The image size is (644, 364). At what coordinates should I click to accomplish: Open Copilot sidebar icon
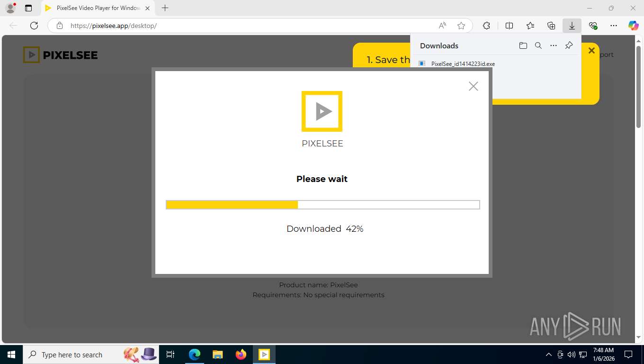(x=634, y=26)
